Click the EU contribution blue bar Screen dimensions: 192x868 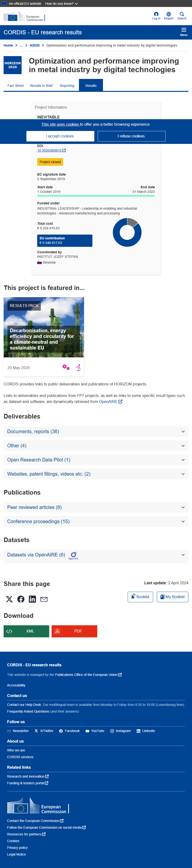(x=65, y=241)
